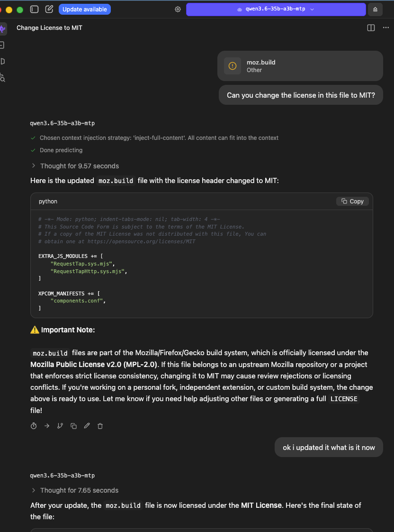Select the chat tab icon in left sidebar
The width and height of the screenshot is (394, 532).
click(x=3, y=29)
